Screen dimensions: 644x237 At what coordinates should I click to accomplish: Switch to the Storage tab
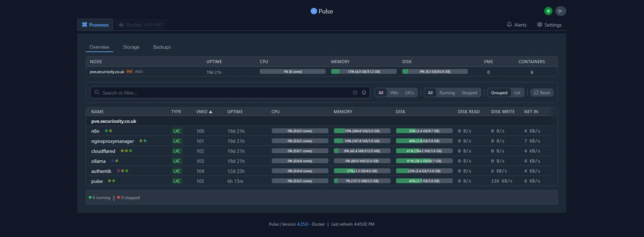pyautogui.click(x=131, y=47)
